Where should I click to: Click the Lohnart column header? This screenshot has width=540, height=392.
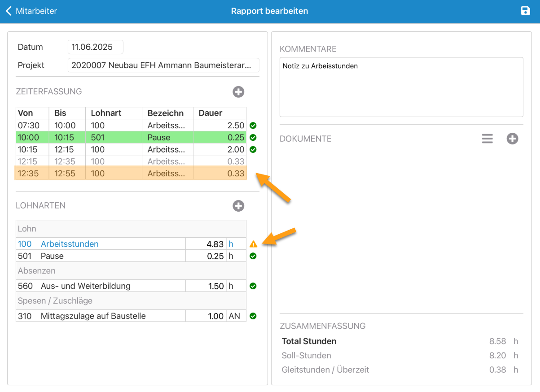tap(115, 113)
